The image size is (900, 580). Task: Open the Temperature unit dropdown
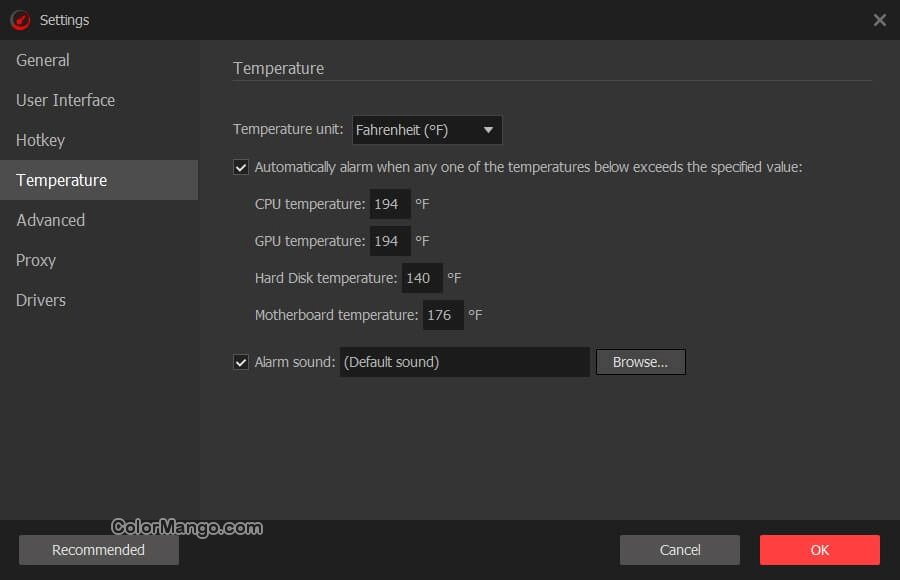[x=427, y=129]
